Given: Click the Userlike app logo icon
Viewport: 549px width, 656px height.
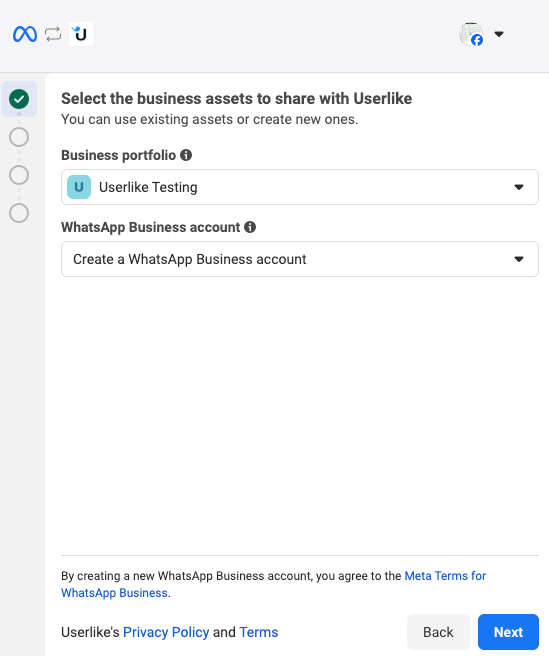Looking at the screenshot, I should tap(81, 34).
